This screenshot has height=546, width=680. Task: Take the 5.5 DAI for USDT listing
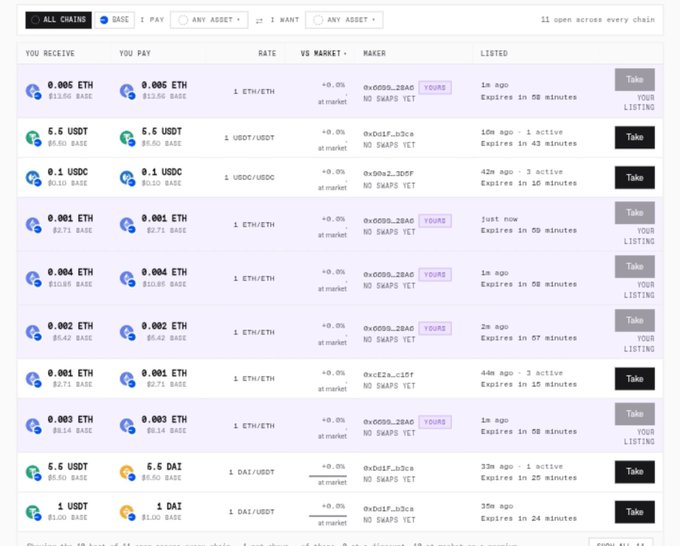634,472
